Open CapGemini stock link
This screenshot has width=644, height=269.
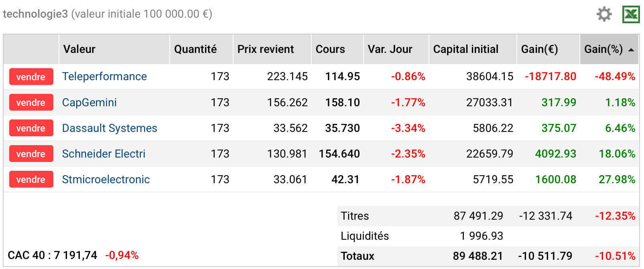(89, 102)
